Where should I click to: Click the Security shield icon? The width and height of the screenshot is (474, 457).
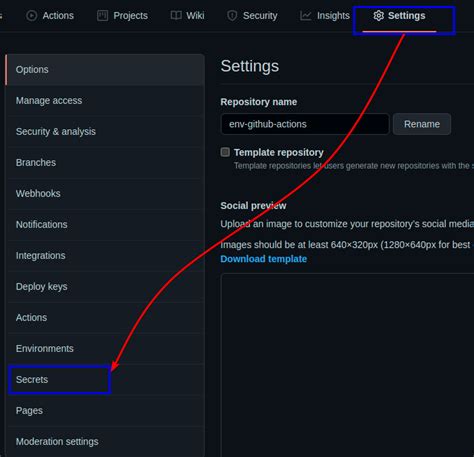232,16
